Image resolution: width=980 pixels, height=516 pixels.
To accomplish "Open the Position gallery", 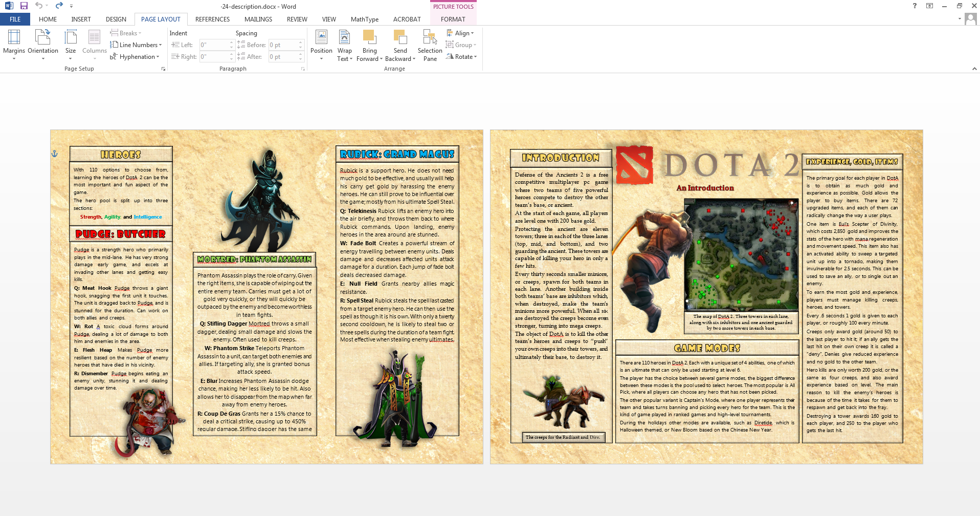I will pos(321,45).
